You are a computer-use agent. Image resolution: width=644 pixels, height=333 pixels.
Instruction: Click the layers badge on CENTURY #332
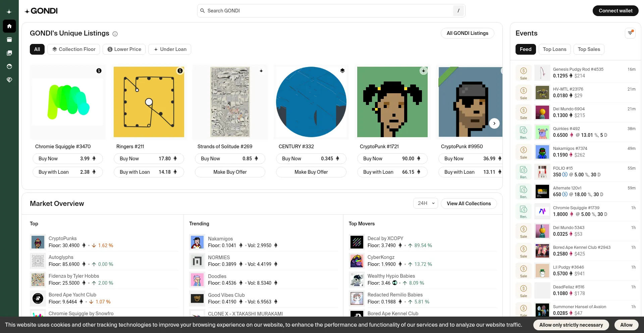click(x=342, y=71)
